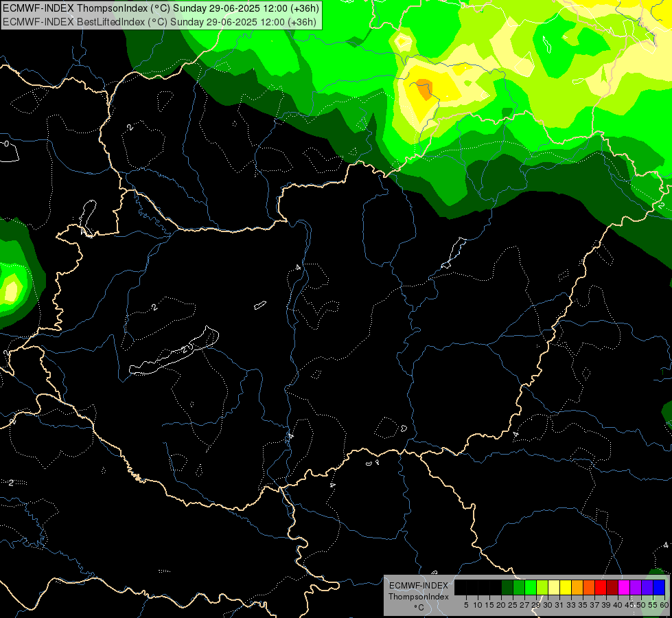Select the blue 55-60 legend swatch
The width and height of the screenshot is (672, 618).
(659, 588)
